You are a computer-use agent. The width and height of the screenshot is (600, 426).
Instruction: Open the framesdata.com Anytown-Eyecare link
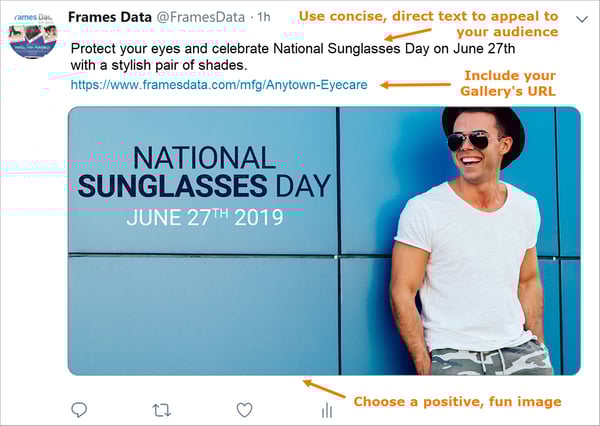[219, 85]
